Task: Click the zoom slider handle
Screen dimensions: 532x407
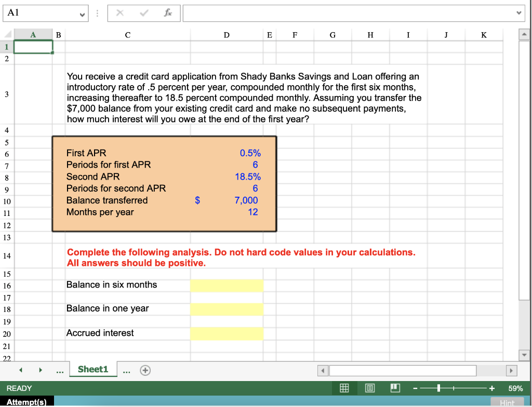Action: [438, 388]
